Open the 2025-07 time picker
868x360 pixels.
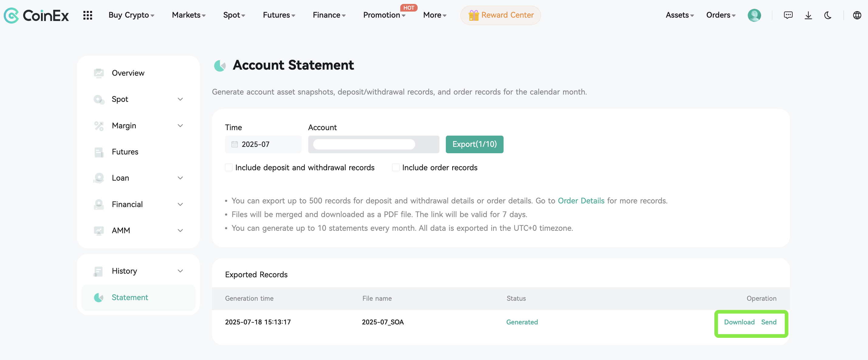tap(263, 144)
